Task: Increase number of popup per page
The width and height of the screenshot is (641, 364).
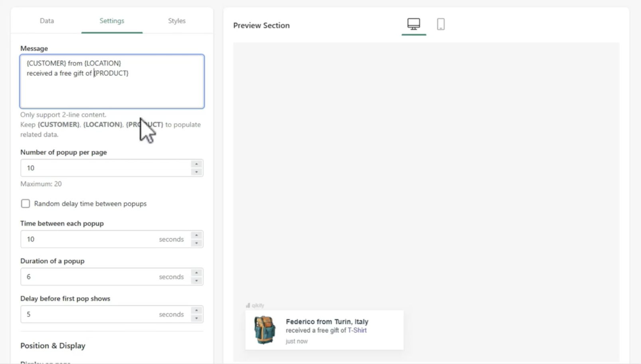Action: point(196,164)
